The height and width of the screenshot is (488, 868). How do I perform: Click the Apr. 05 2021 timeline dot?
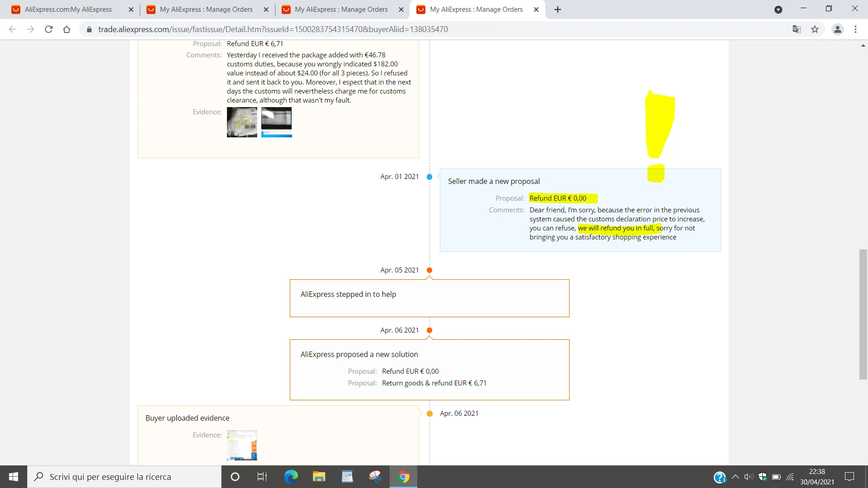429,270
